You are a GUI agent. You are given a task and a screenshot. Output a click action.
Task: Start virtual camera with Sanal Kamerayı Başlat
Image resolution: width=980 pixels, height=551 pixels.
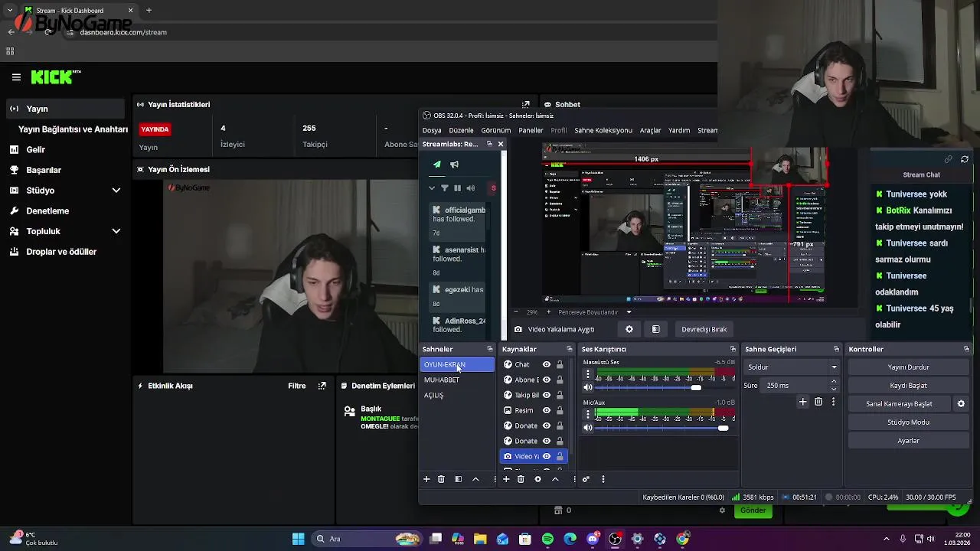click(899, 404)
